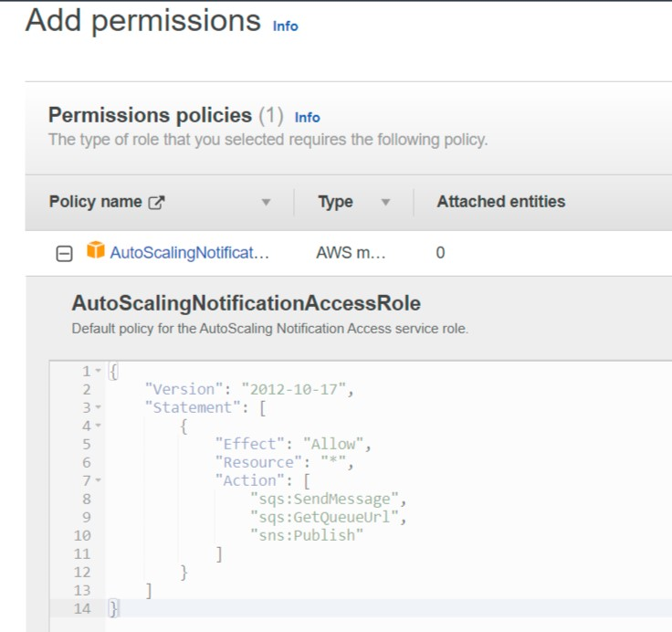Click the "sns:Publish" action text in editor
Image resolution: width=672 pixels, height=632 pixels.
pos(307,535)
